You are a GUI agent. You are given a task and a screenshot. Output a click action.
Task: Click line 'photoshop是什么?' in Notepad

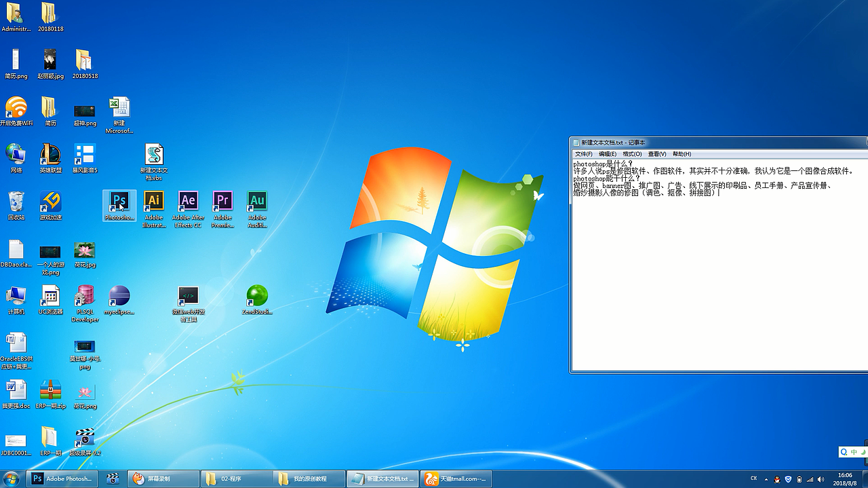click(x=603, y=164)
